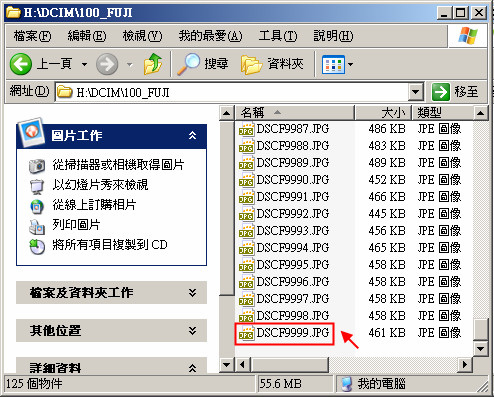Click the file list vertical scrollbar thumb
The image size is (494, 397).
(480, 329)
